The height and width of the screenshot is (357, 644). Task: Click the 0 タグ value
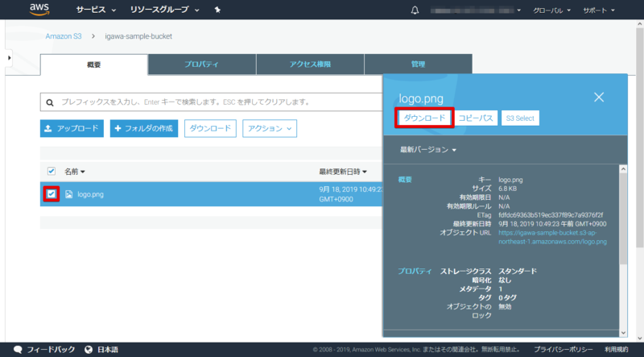[508, 297]
